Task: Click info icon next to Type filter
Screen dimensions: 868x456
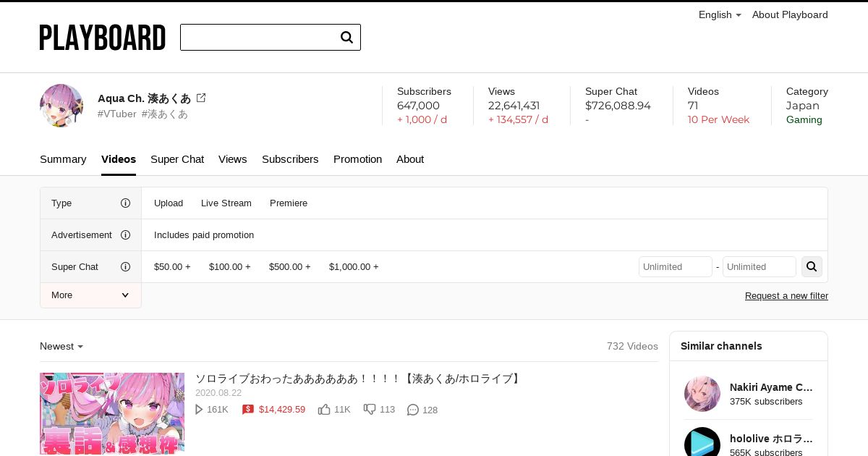Action: tap(125, 203)
